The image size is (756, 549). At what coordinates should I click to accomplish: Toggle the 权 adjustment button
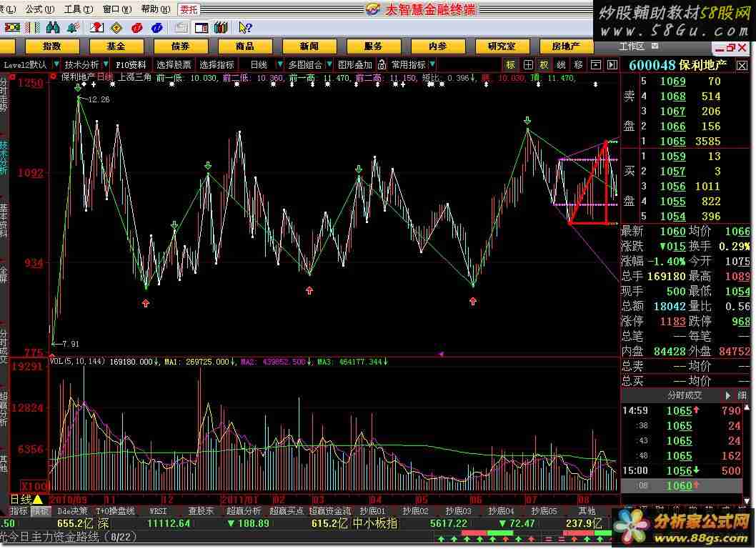(x=544, y=64)
